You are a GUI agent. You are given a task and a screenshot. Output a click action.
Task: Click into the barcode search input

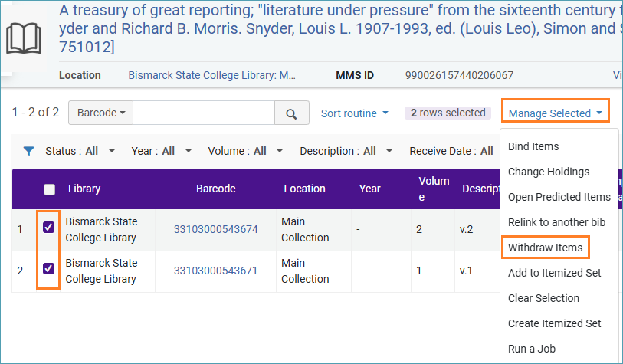[204, 113]
